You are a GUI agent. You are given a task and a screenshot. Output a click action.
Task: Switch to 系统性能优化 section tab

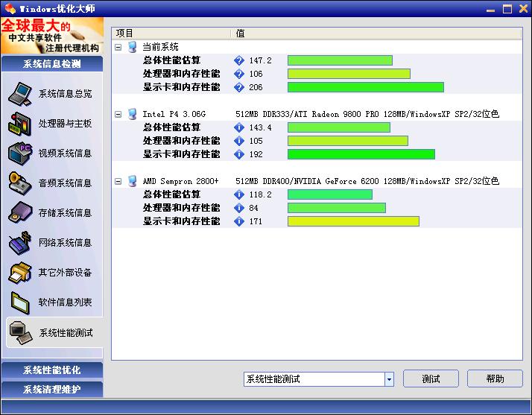52,370
